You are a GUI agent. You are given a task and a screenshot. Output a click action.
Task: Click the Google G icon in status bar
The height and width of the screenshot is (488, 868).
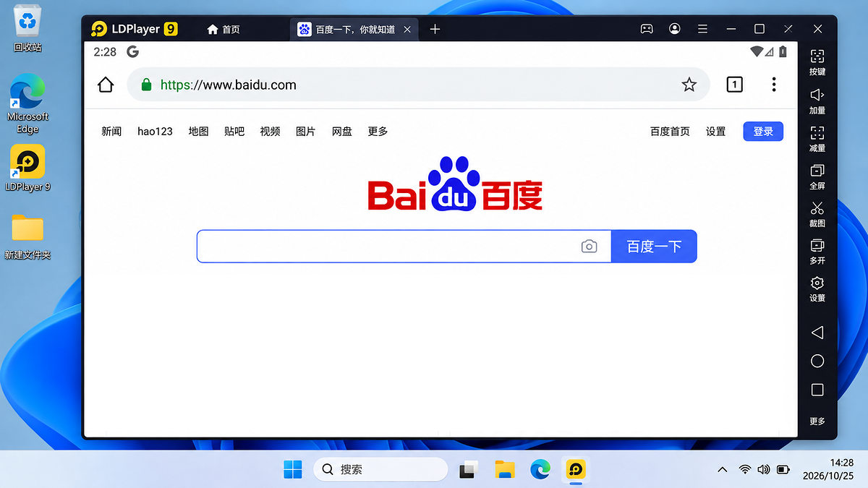pyautogui.click(x=132, y=51)
